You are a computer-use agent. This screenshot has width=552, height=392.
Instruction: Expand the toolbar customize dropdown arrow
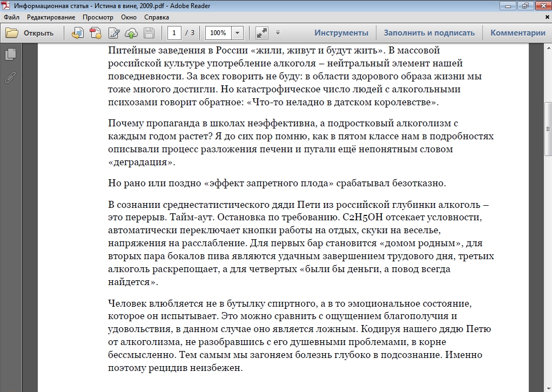tap(278, 33)
